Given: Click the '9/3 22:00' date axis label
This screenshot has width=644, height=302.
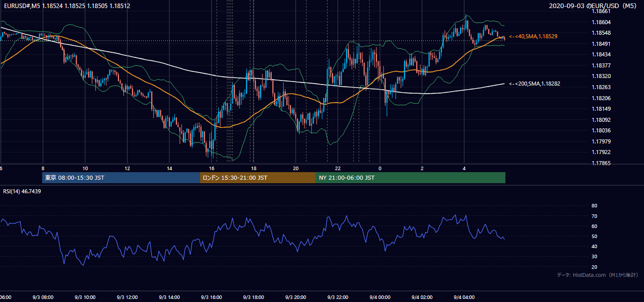Looking at the screenshot, I should coord(338,297).
